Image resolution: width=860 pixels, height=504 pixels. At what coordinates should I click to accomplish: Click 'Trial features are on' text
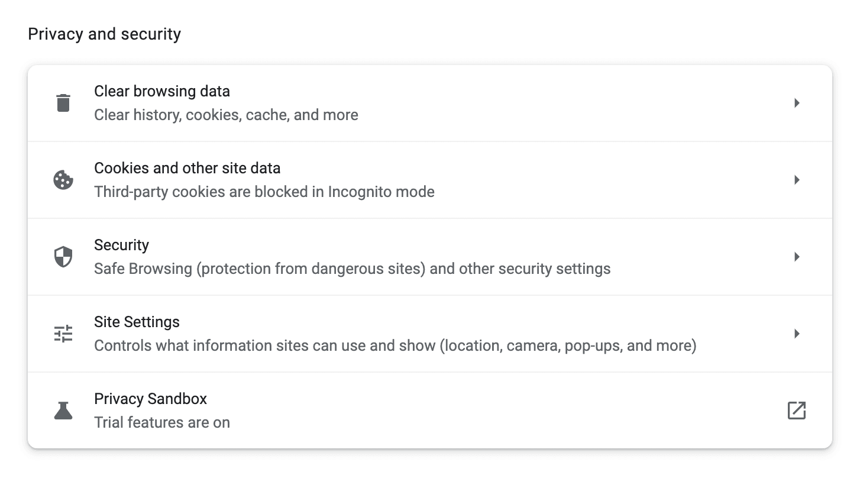click(x=162, y=422)
